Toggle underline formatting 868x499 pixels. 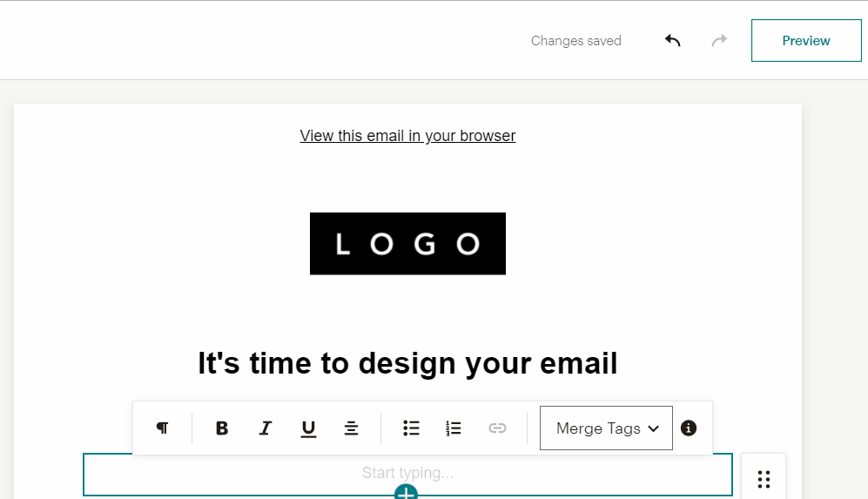click(308, 428)
